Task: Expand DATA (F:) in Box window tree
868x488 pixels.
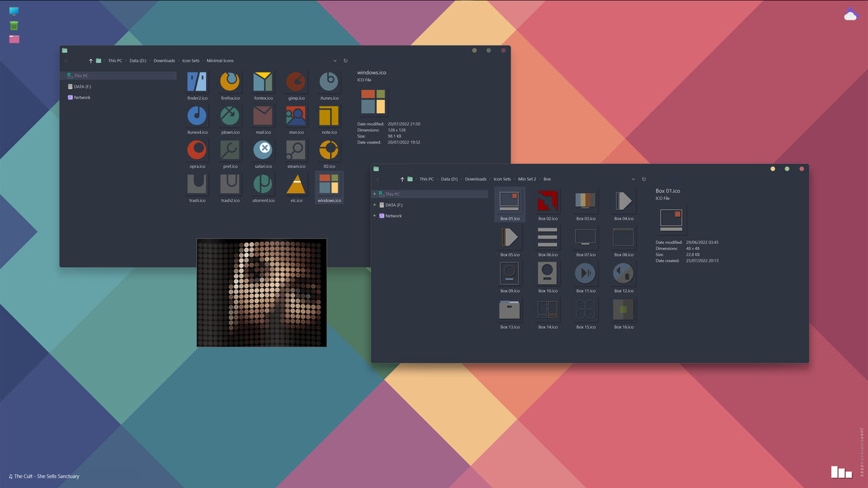Action: pos(374,205)
